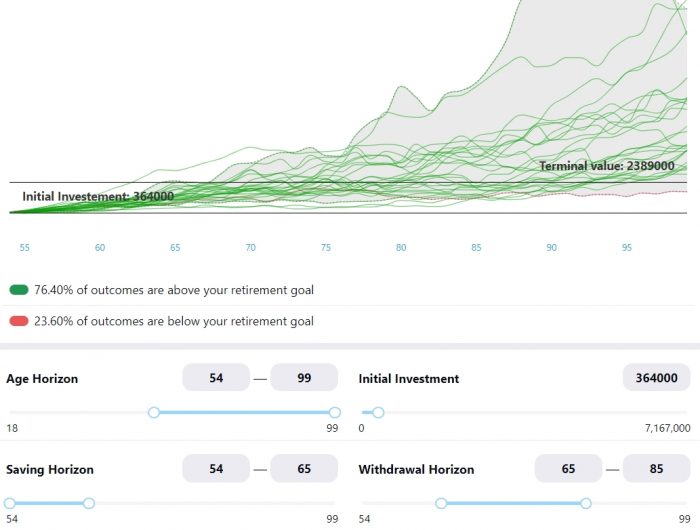Image resolution: width=700 pixels, height=530 pixels.
Task: Click the Saving Horizon right slider handle
Action: tap(89, 503)
